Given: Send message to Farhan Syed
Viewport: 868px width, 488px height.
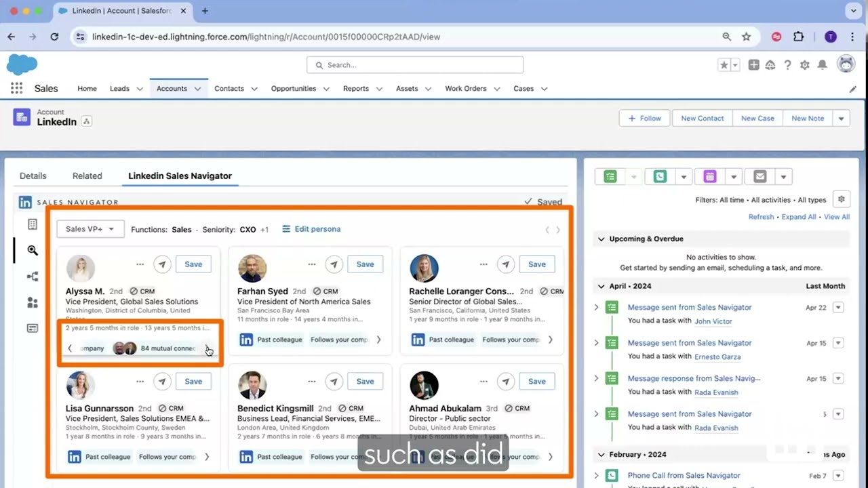Looking at the screenshot, I should [333, 264].
